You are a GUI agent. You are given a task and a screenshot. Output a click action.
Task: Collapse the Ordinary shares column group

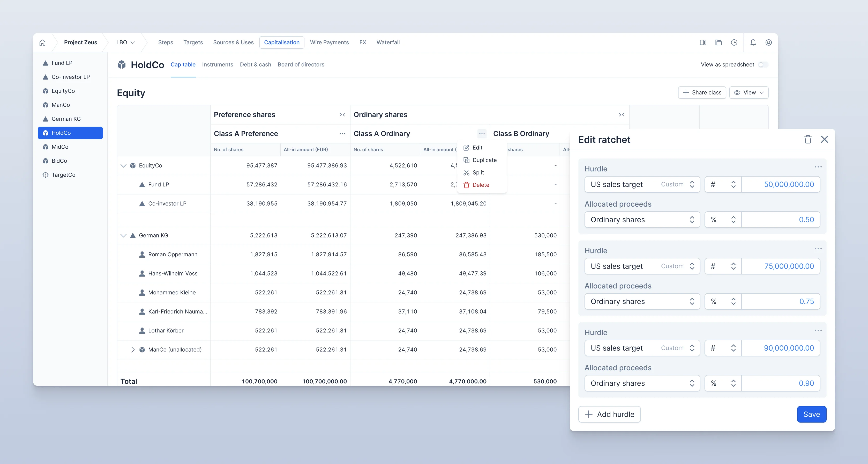pyautogui.click(x=621, y=115)
